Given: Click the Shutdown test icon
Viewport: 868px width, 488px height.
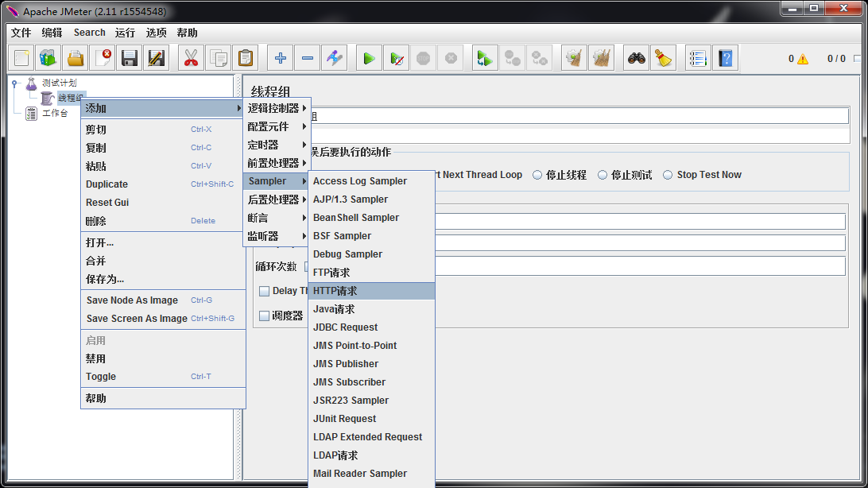Looking at the screenshot, I should (x=451, y=58).
